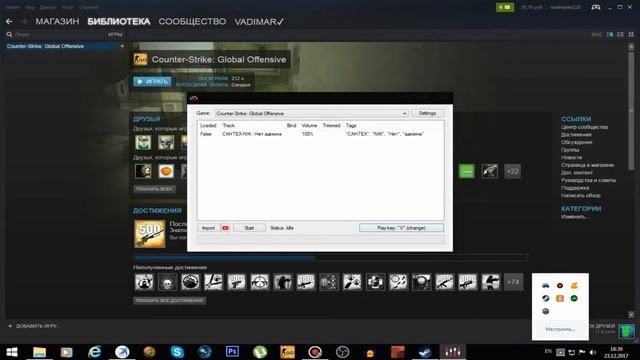This screenshot has height=360, width=640.
Task: Click the Settings button in SLAM
Action: tap(427, 113)
